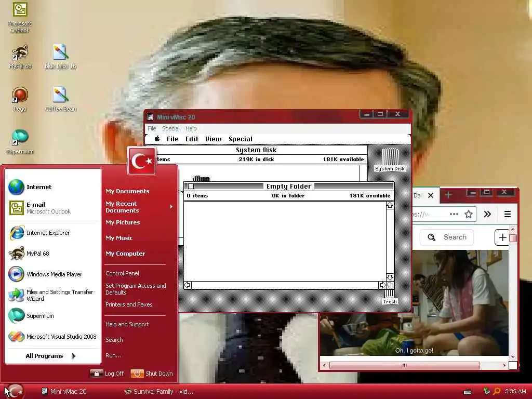Open Set Program Access and Defaults

[136, 289]
